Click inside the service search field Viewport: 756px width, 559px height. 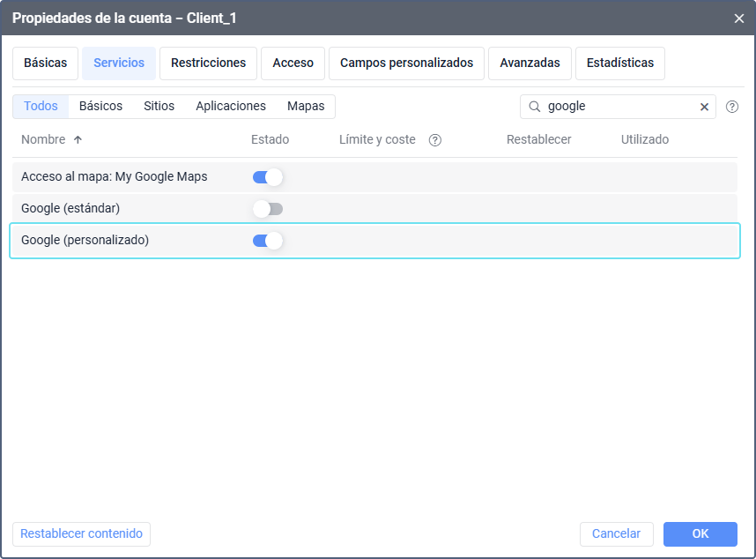tap(617, 107)
